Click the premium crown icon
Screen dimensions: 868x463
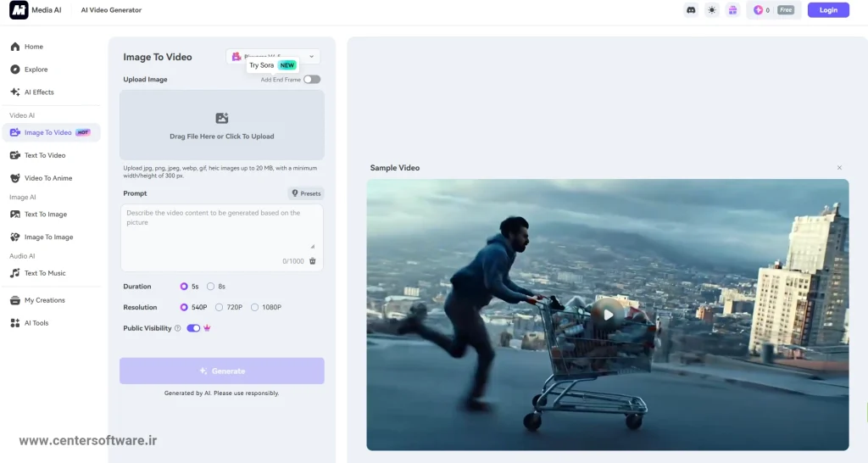[207, 328]
